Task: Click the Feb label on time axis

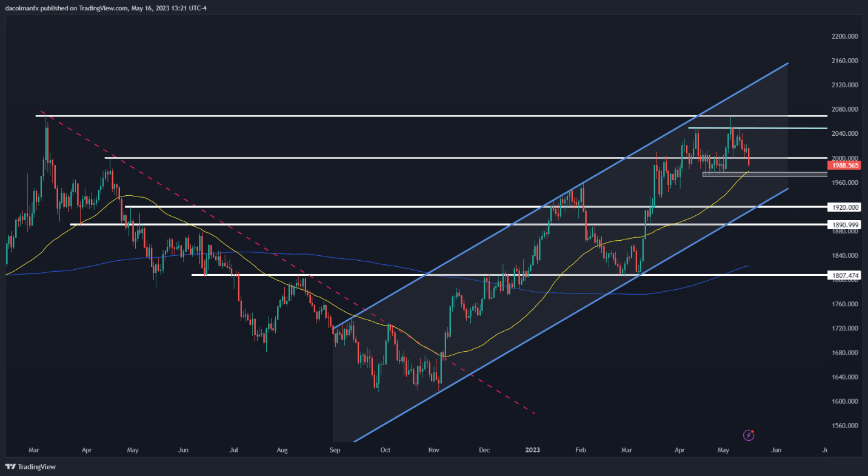Action: [580, 451]
